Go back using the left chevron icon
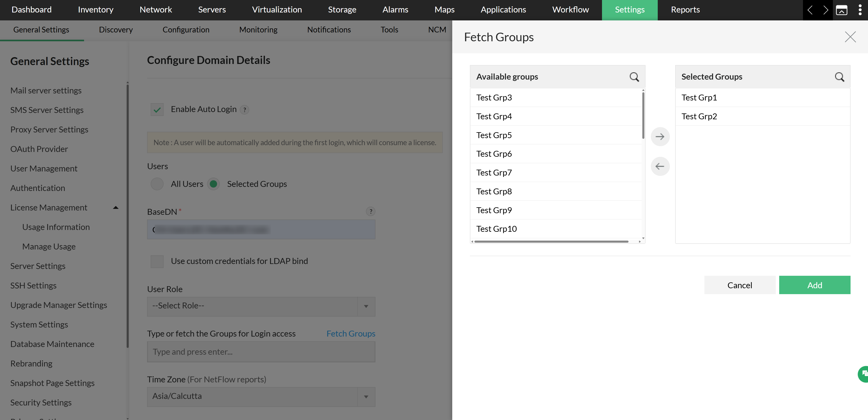Screen dimensions: 868x420 810,10
